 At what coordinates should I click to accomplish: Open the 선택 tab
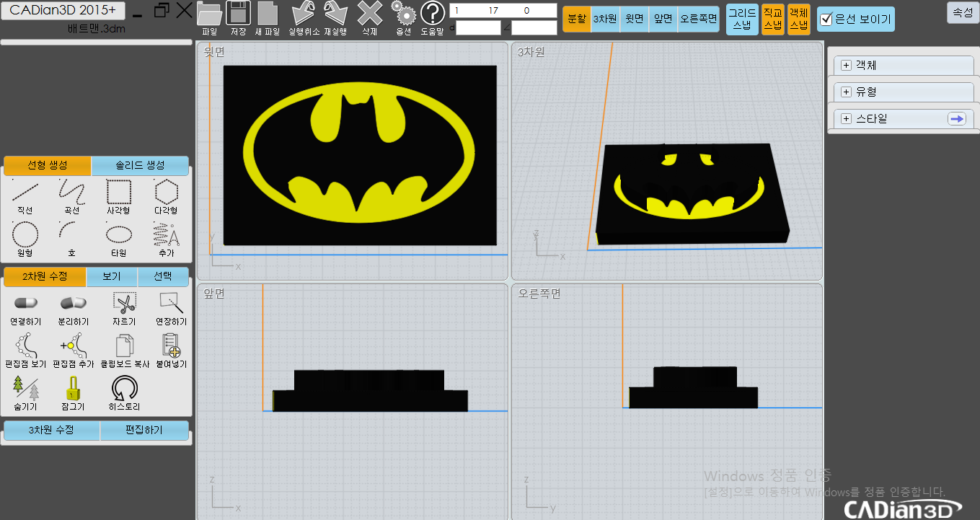click(x=163, y=277)
